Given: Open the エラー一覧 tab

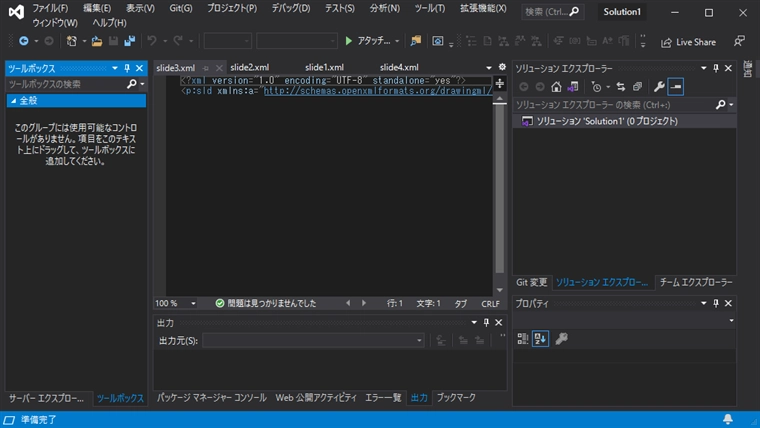Looking at the screenshot, I should click(x=383, y=397).
